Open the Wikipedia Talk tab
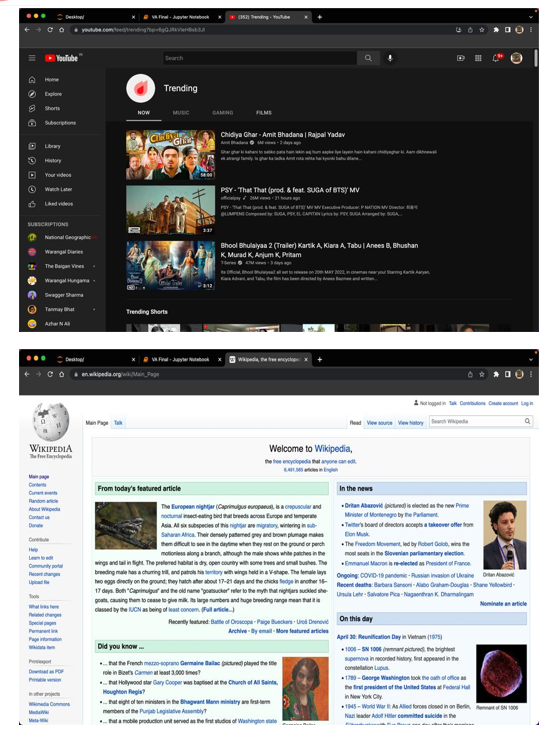This screenshot has width=557, height=738. point(118,423)
